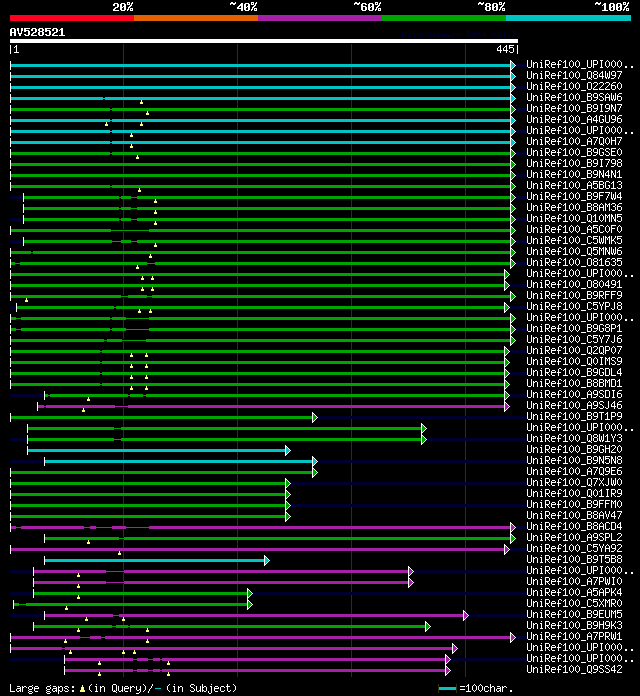Select the UniRef100_Q2QP07 label
This screenshot has height=696, width=640.
[x=574, y=350]
